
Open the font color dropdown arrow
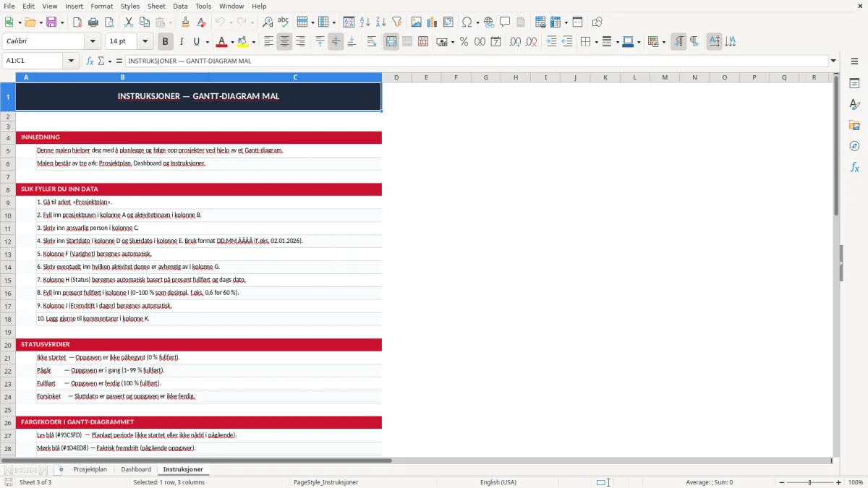point(232,42)
